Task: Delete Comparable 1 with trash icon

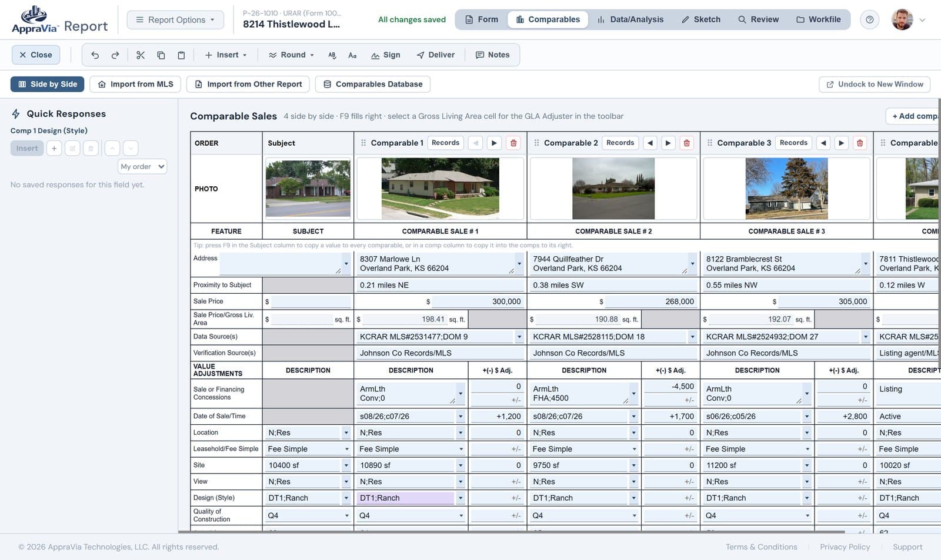Action: [513, 143]
